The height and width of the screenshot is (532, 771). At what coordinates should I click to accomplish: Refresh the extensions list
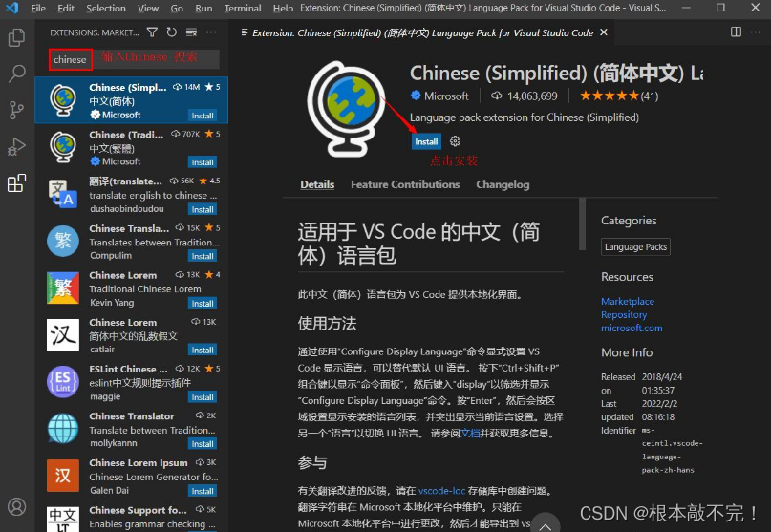[172, 32]
